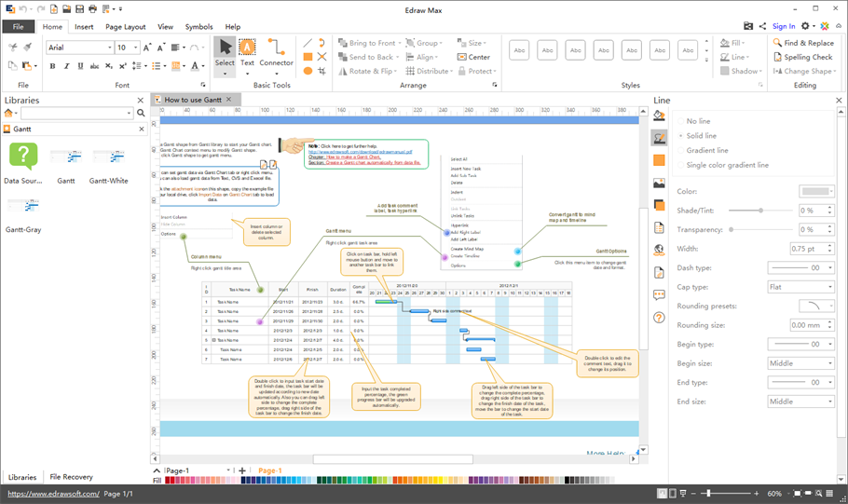
Task: Click the Share icon near Sign In
Action: (x=762, y=26)
